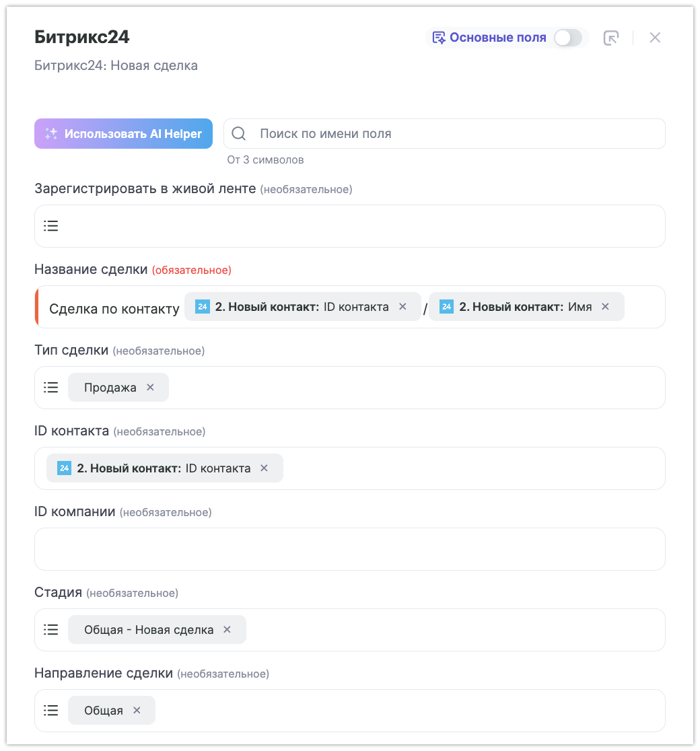Click the pop-out window icon in header
The width and height of the screenshot is (700, 751).
[611, 38]
